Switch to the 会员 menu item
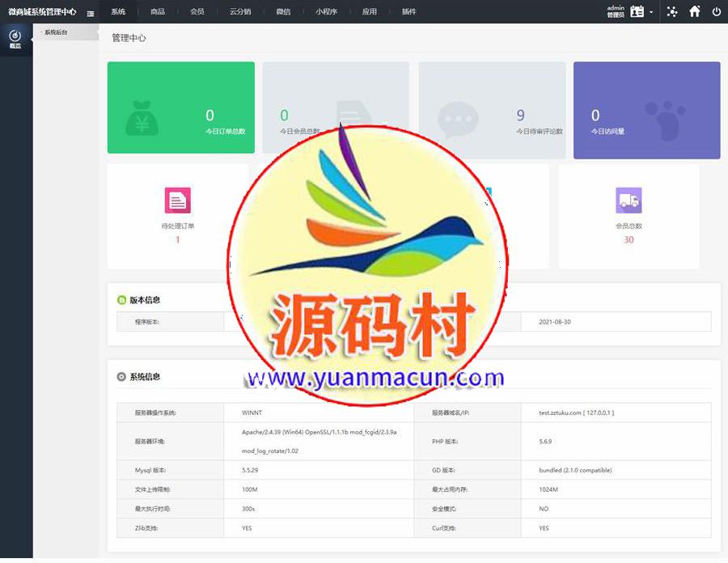The height and width of the screenshot is (563, 728). coord(197,12)
